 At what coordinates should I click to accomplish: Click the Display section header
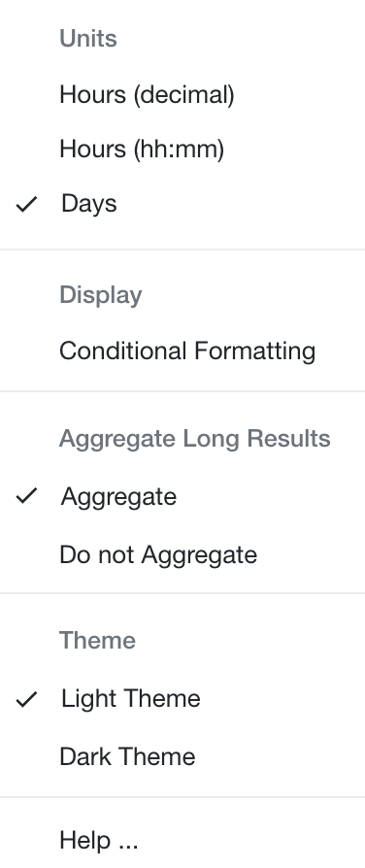click(x=101, y=294)
